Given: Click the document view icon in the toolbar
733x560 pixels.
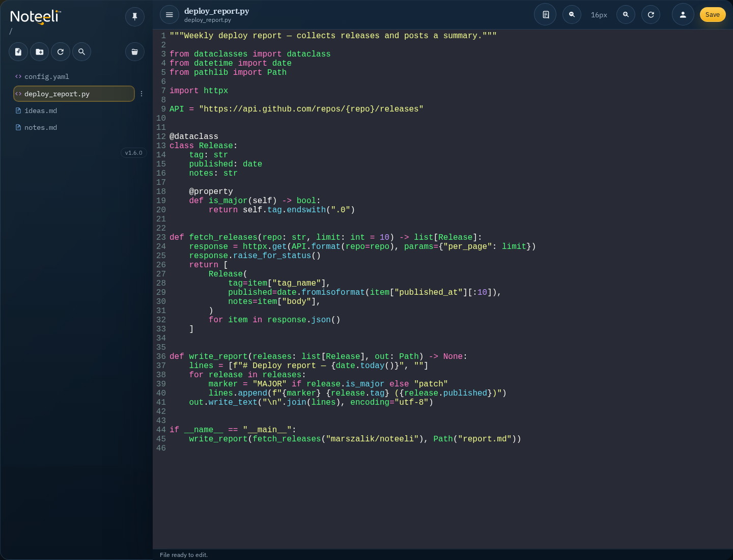Looking at the screenshot, I should point(545,15).
